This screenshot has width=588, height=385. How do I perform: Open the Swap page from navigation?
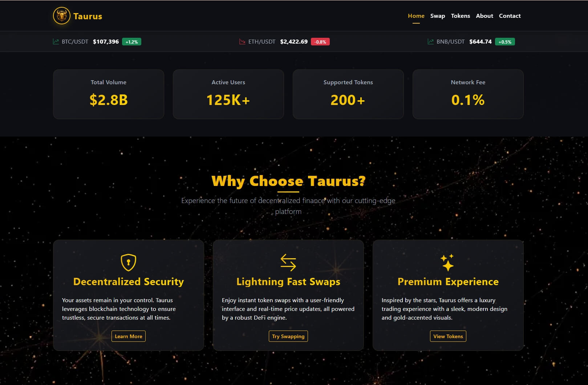tap(438, 16)
